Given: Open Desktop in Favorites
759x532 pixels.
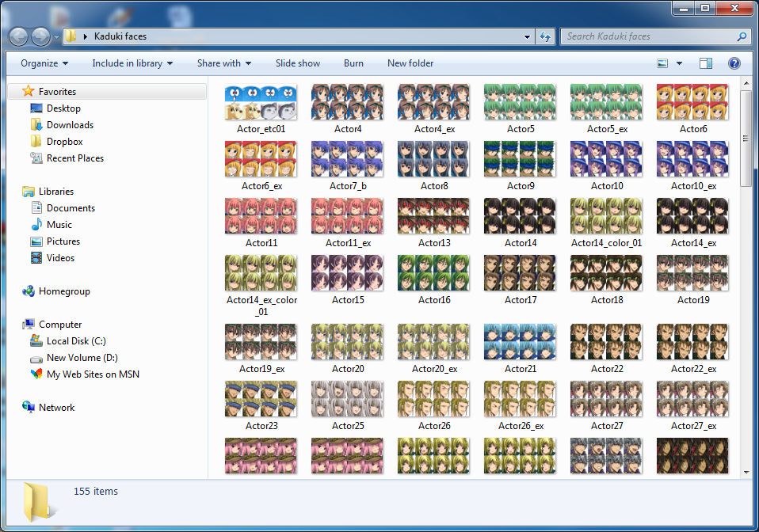Looking at the screenshot, I should point(63,108).
